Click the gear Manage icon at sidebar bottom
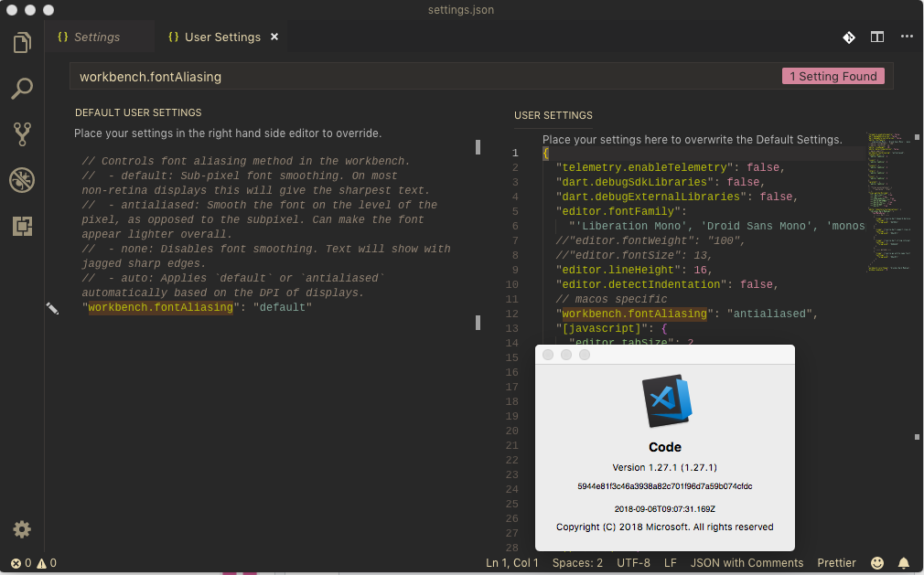The image size is (924, 575). [x=22, y=529]
